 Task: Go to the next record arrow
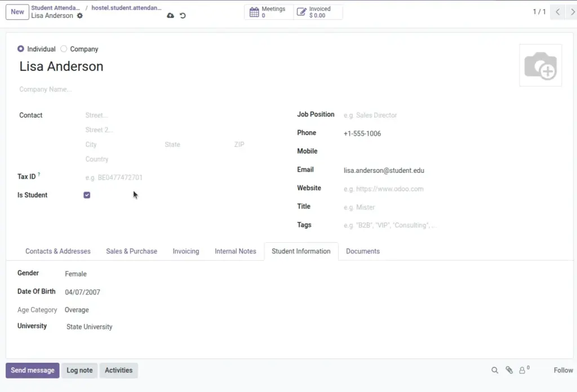(572, 12)
